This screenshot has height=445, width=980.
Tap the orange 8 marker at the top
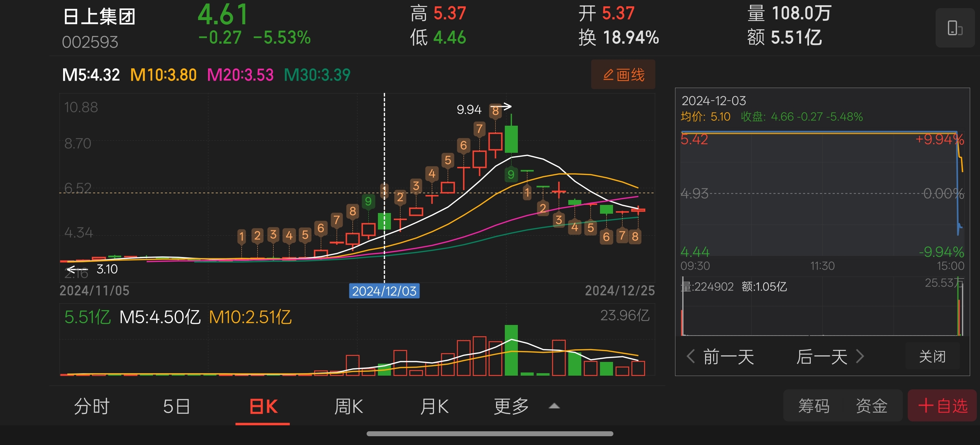click(495, 111)
